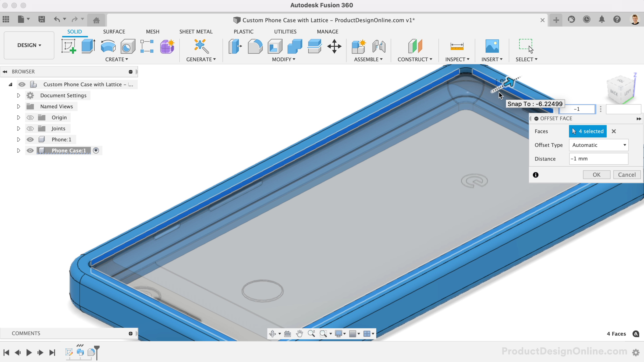The width and height of the screenshot is (644, 362).
Task: Click the Insert image icon
Action: tap(492, 46)
